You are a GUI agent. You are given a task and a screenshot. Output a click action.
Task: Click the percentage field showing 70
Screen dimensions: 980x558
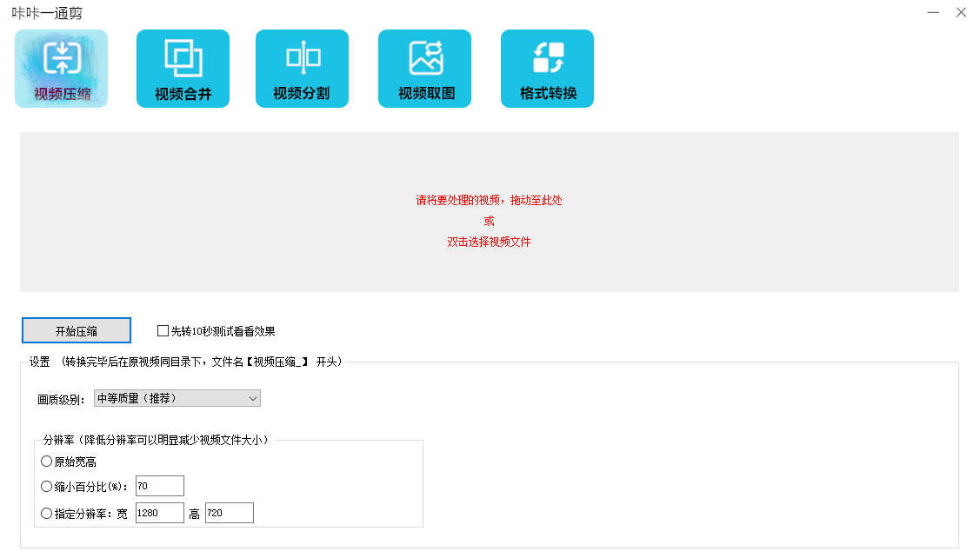160,486
